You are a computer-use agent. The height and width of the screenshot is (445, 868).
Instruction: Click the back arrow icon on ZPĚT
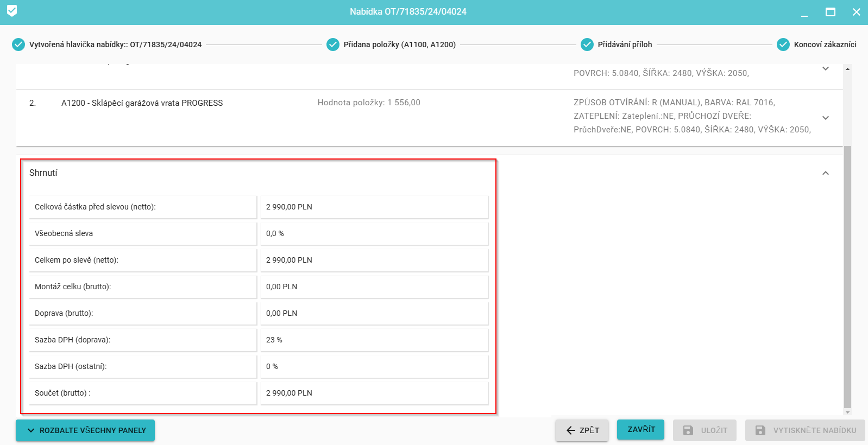tap(570, 430)
